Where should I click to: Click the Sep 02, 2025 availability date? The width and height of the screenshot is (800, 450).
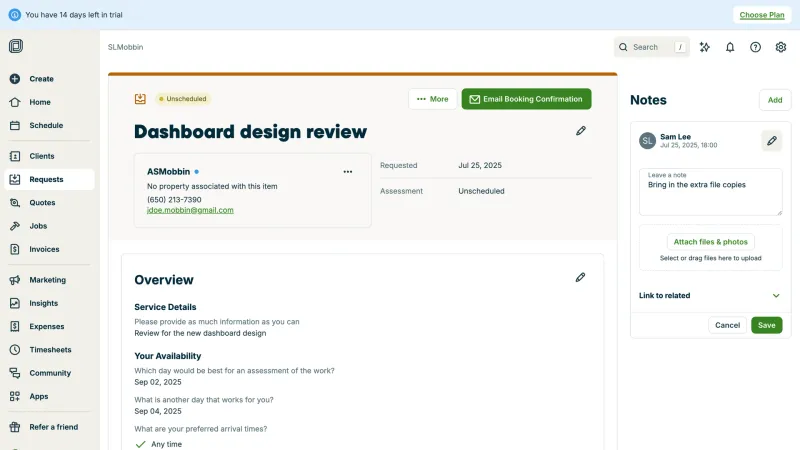click(158, 382)
